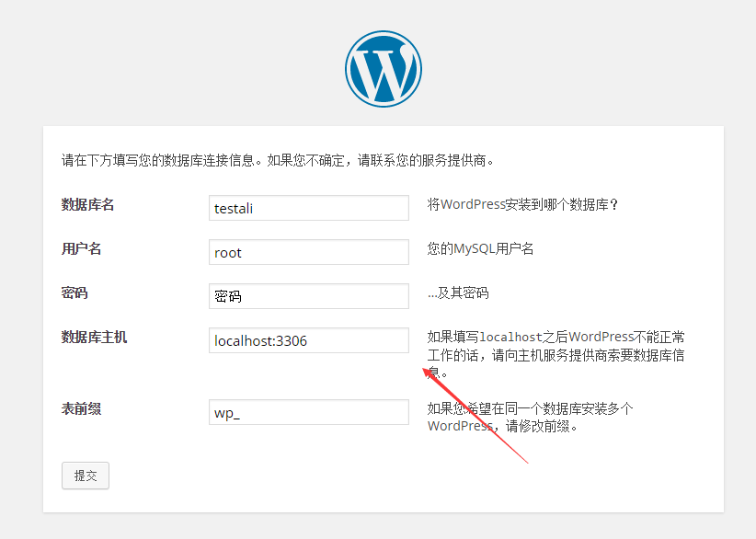The width and height of the screenshot is (756, 539).
Task: Click the WordPress logo at top
Action: [x=384, y=69]
